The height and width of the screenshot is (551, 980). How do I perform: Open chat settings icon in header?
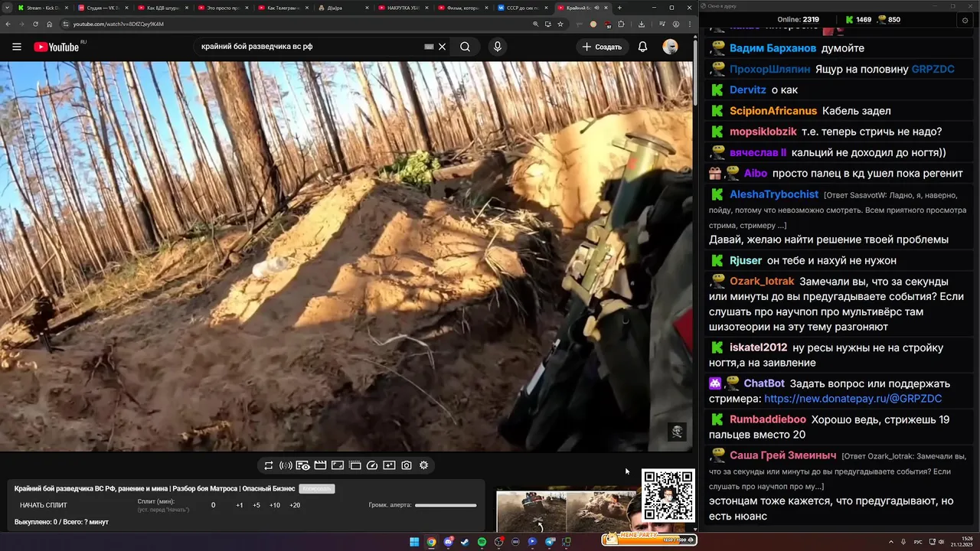(965, 20)
